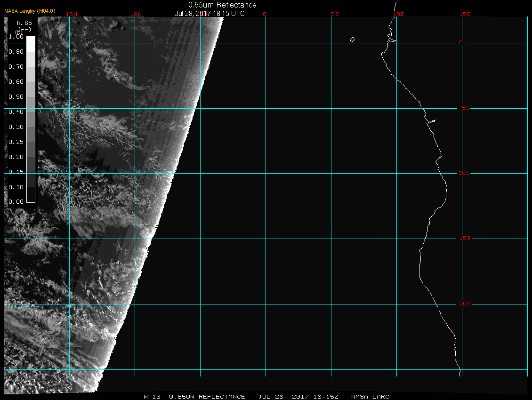The image size is (532, 400).
Task: Click the "0.65UM REFLECTANCE" footer text
Action: tap(207, 397)
